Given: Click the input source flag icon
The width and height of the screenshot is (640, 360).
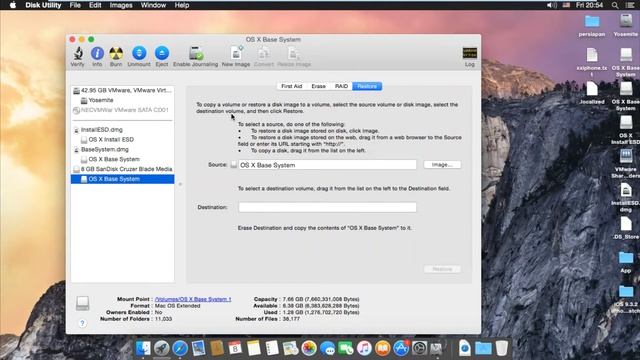Looking at the screenshot, I should [x=566, y=5].
